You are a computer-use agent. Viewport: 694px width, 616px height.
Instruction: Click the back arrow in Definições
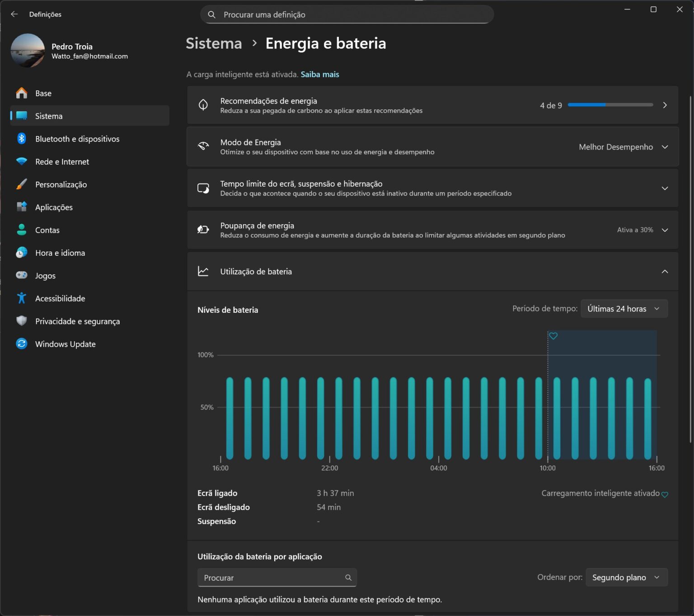(x=14, y=14)
